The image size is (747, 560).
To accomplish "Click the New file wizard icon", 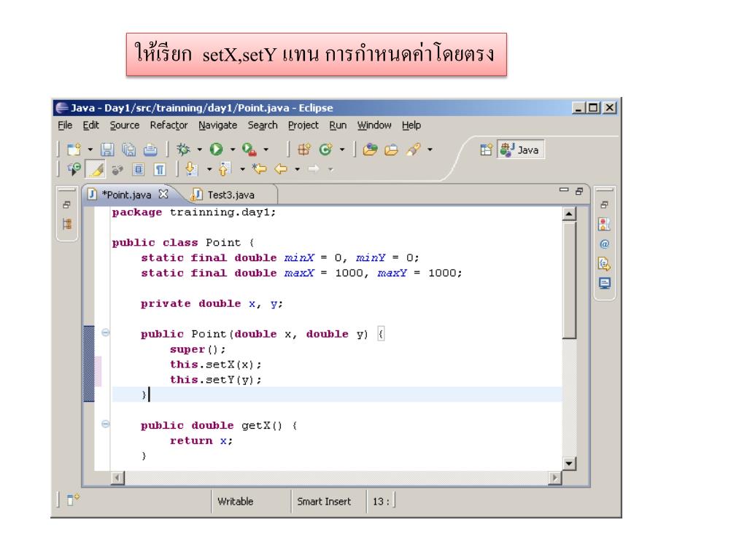I will (74, 149).
